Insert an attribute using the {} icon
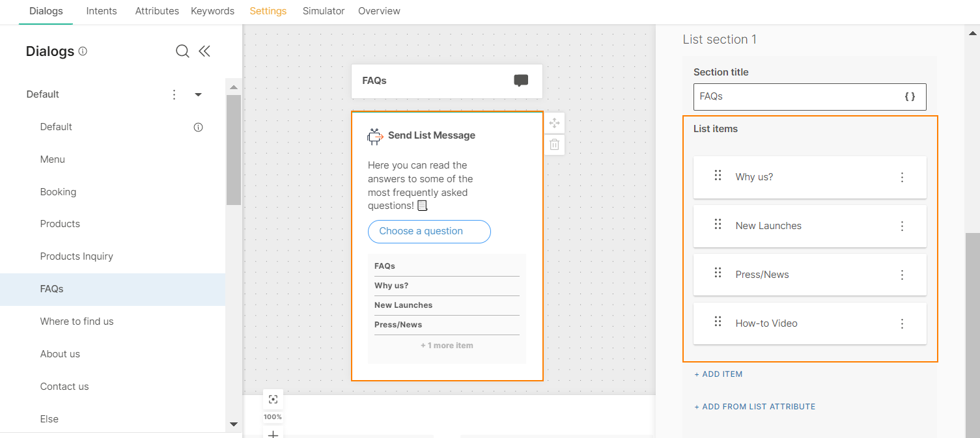 coord(910,96)
